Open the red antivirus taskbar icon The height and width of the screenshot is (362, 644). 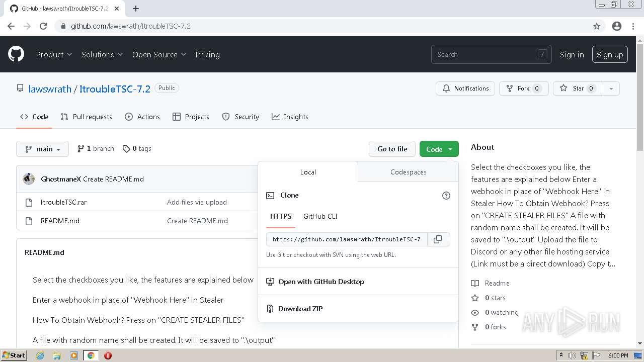click(x=108, y=355)
